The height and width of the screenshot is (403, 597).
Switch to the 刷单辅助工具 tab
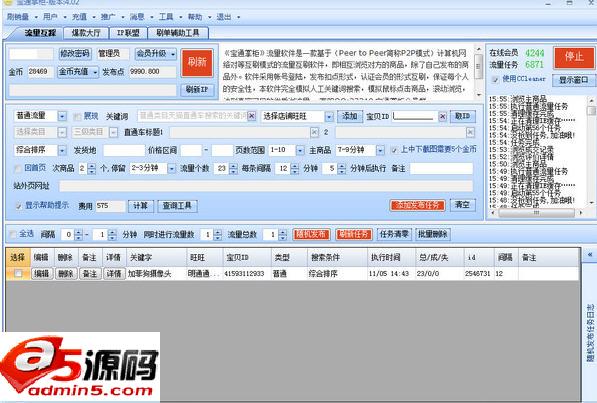(x=178, y=33)
